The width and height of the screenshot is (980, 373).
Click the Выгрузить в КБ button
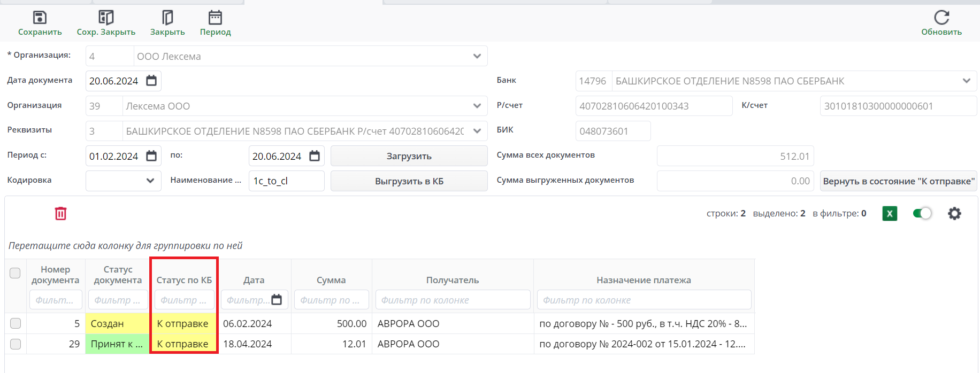tap(409, 181)
